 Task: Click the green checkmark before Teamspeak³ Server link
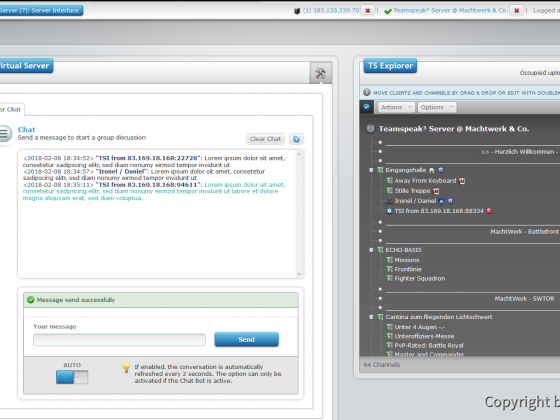tap(388, 11)
